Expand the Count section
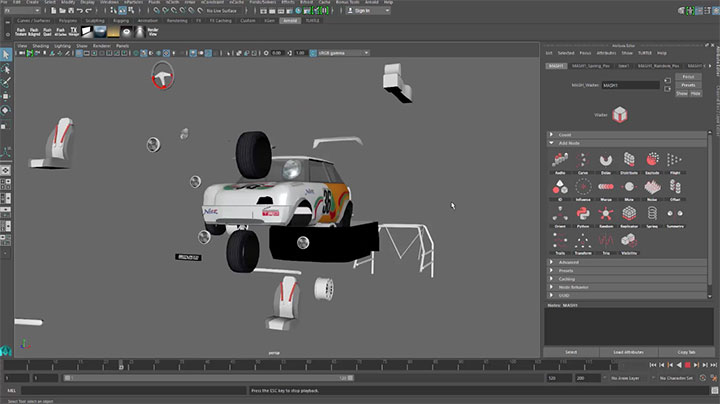This screenshot has height=404, width=720. point(627,135)
